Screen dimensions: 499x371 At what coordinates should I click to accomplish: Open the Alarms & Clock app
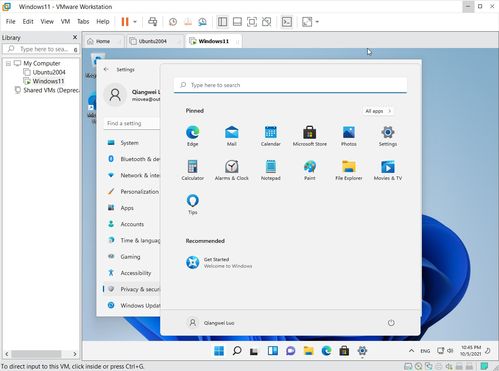coord(232,170)
